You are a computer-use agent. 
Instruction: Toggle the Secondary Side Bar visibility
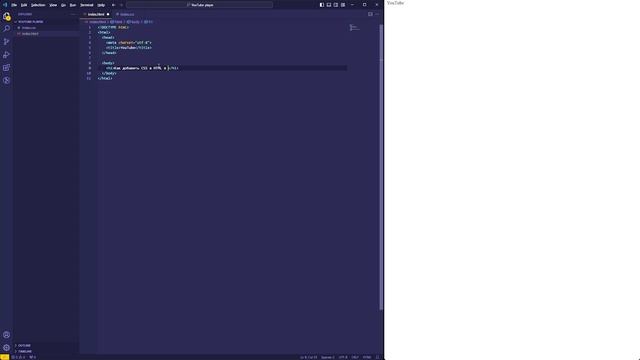336,5
